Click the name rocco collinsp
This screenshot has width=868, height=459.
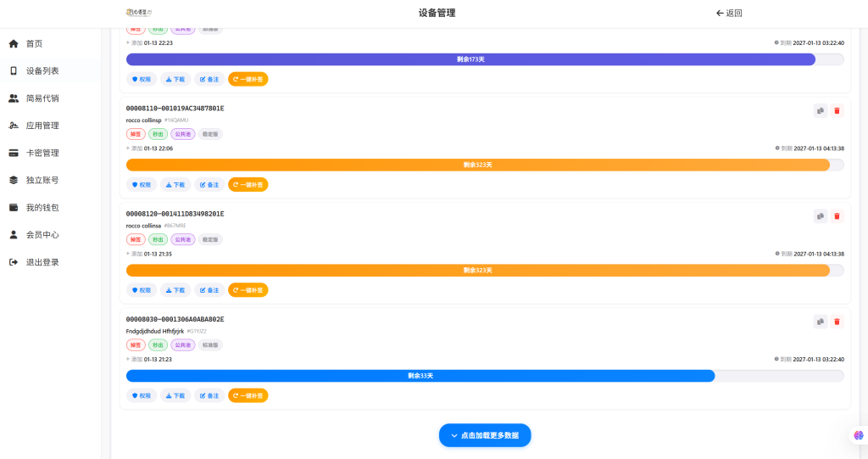pyautogui.click(x=143, y=120)
